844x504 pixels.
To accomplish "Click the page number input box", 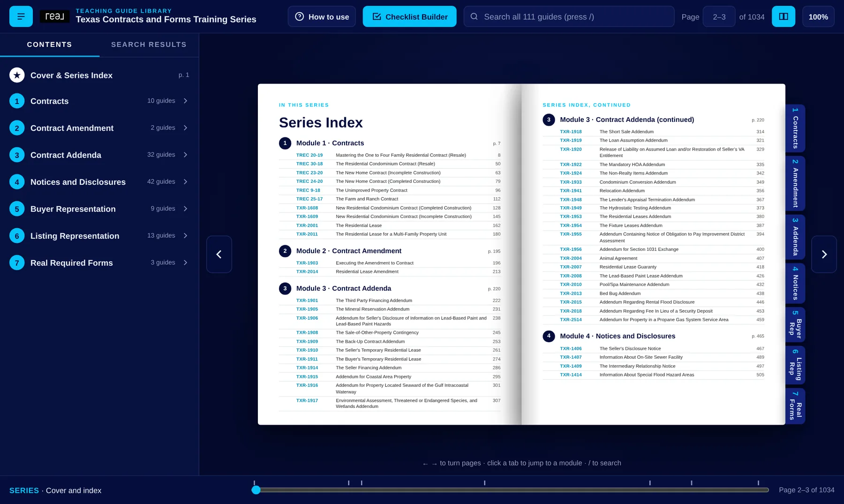I will [x=719, y=16].
